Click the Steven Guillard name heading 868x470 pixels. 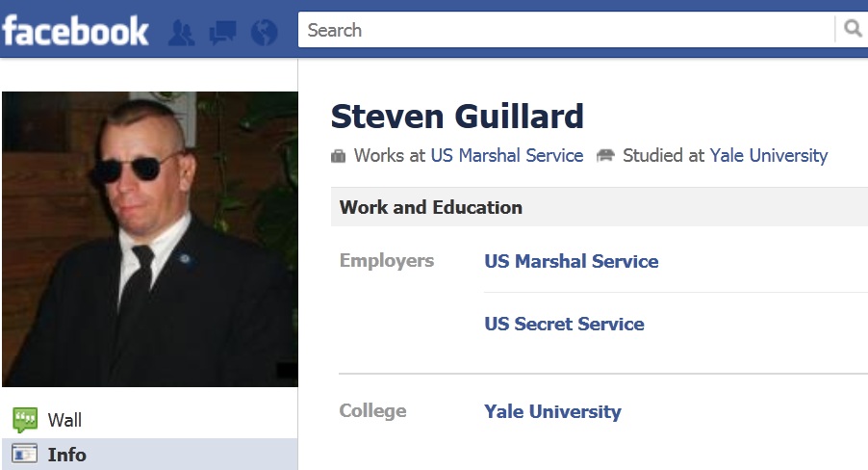pyautogui.click(x=457, y=117)
